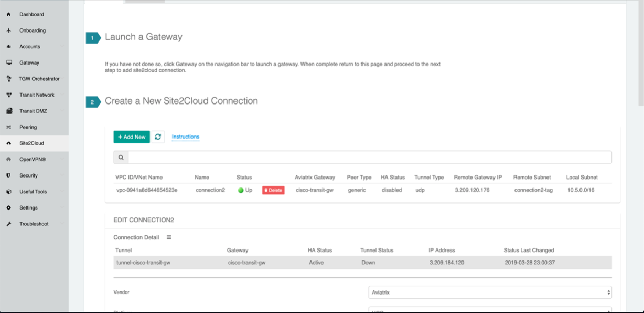Delete the connection2 entry
The height and width of the screenshot is (313, 644).
point(273,190)
